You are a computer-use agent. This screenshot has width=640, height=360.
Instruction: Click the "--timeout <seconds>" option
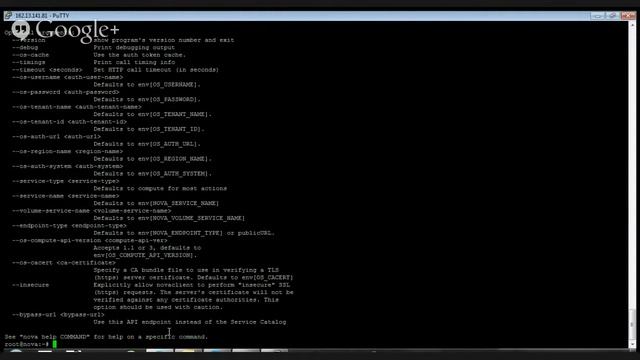click(x=47, y=70)
